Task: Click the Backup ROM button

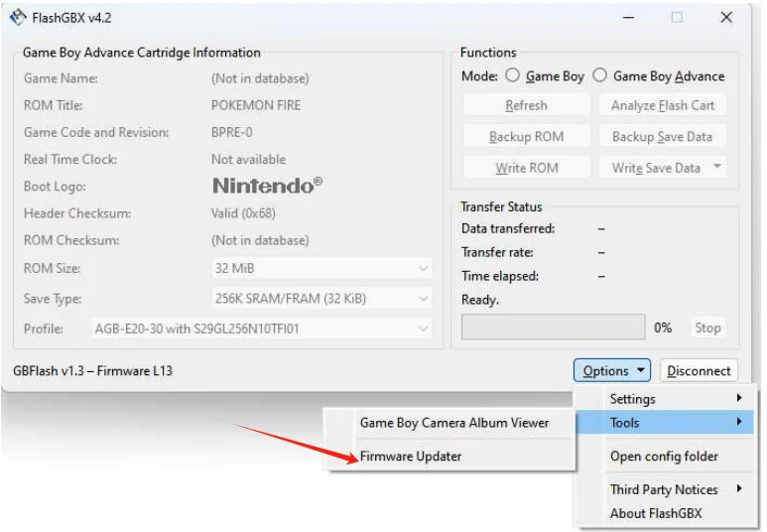Action: click(x=526, y=137)
